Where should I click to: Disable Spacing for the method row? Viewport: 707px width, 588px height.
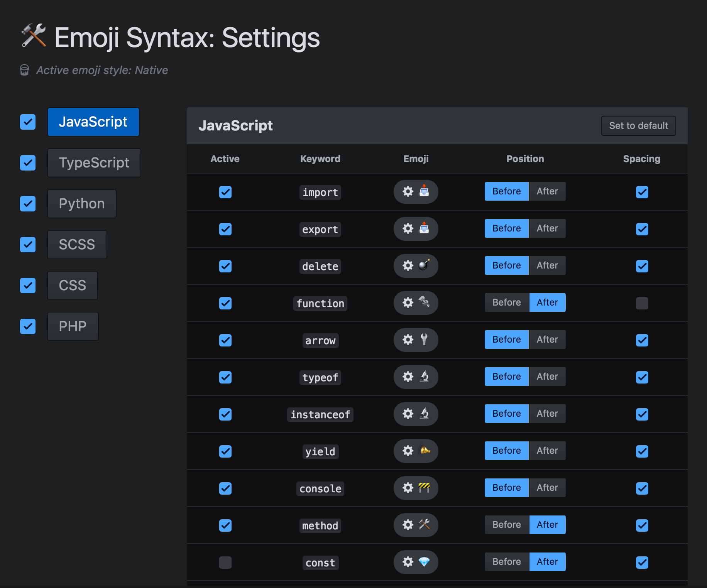tap(642, 525)
